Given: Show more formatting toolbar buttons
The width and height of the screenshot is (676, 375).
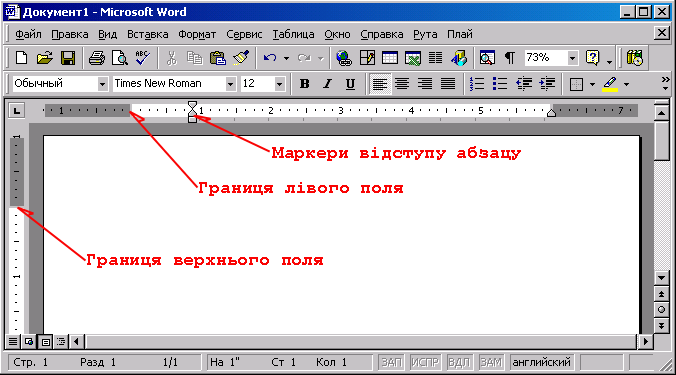Looking at the screenshot, I should coord(665,84).
